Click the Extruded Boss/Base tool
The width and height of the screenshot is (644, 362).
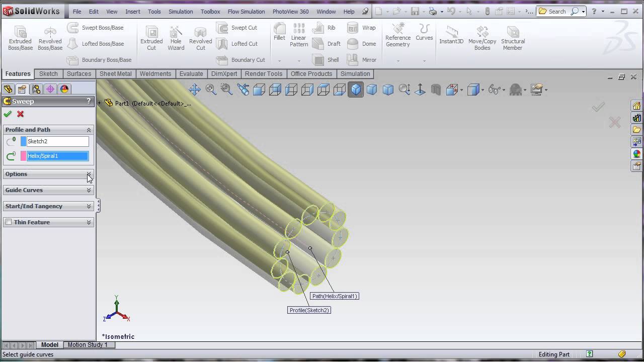pos(20,38)
